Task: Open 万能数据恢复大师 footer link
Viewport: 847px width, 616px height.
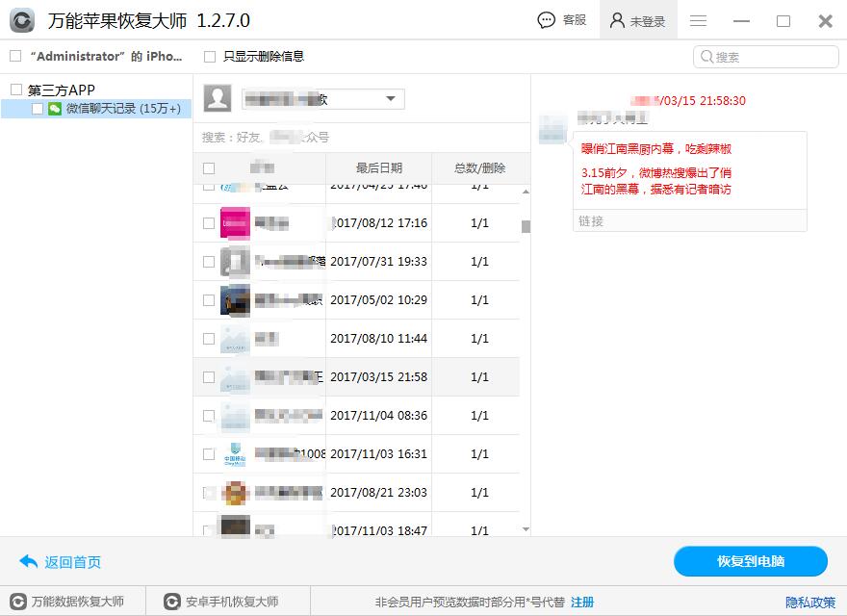Action: (77, 602)
